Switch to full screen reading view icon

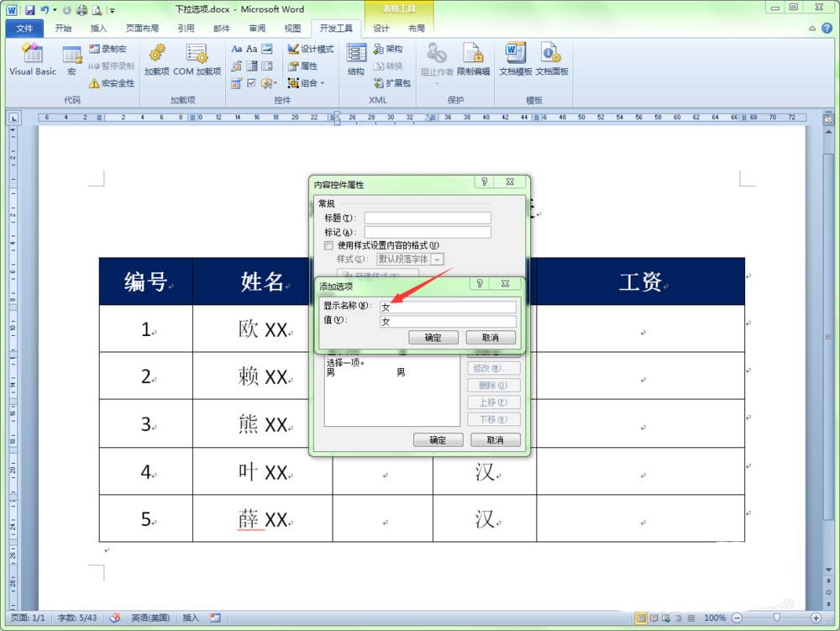pos(654,618)
